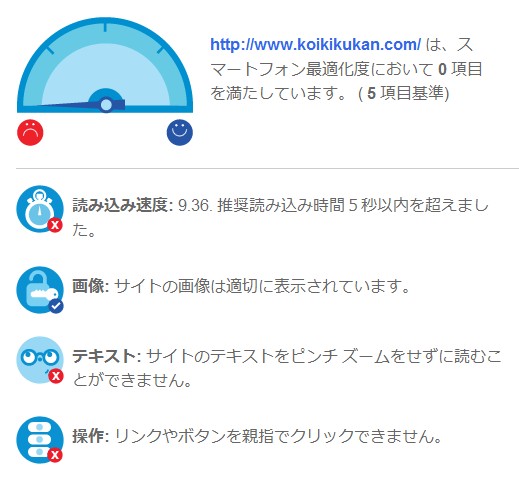Click the red X badge on stopwatch

55,225
